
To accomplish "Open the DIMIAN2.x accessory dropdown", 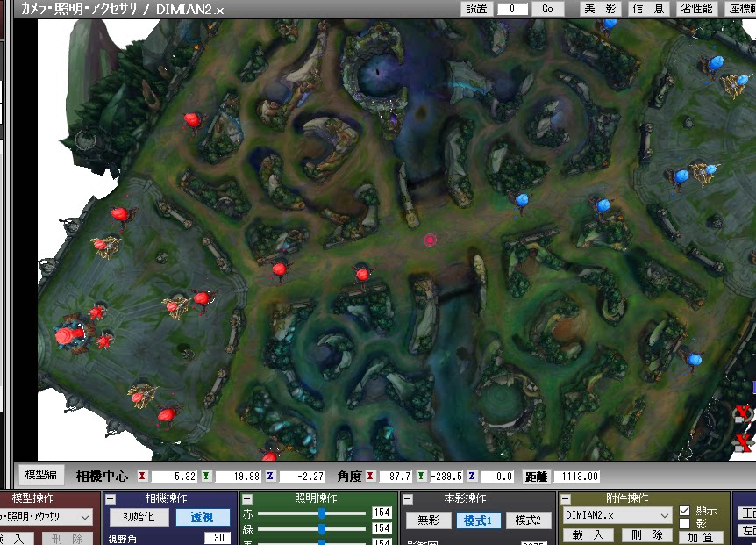I will (617, 515).
